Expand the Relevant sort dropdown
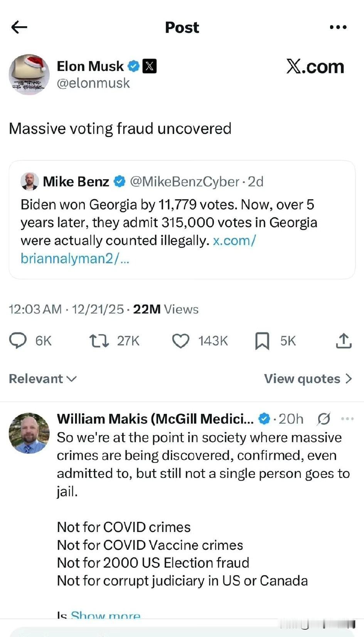The image size is (364, 637). [x=43, y=379]
